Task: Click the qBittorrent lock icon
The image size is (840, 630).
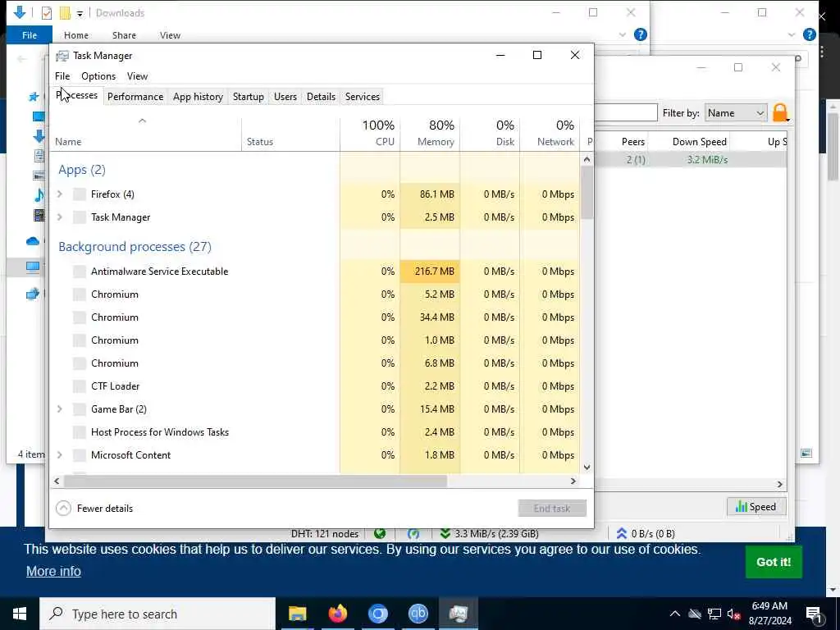Action: pos(781,113)
